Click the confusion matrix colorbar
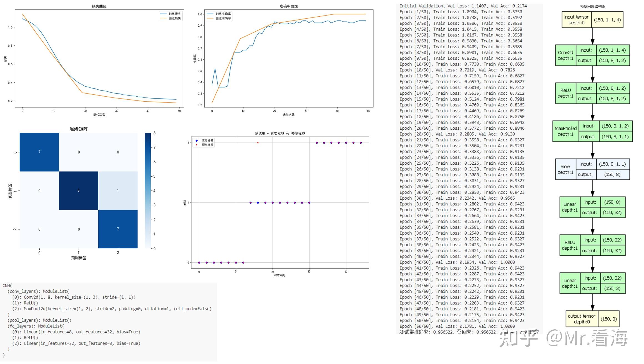Viewport: 644px width, 364px height. click(148, 190)
